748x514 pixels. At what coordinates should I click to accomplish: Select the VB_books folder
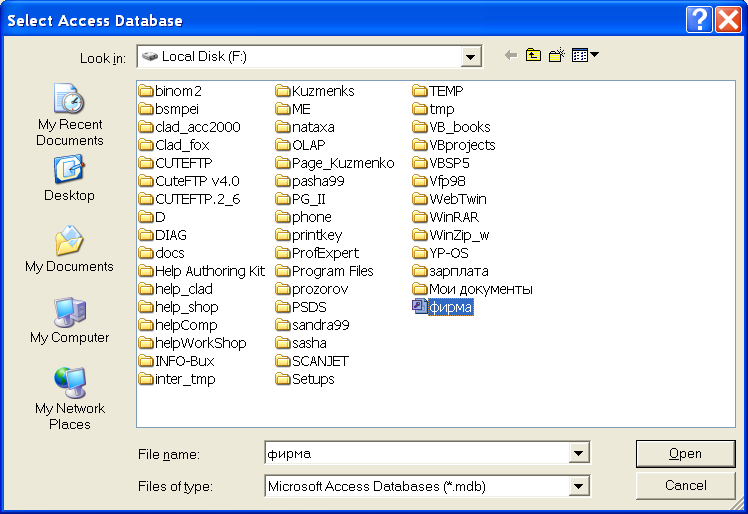(x=451, y=127)
